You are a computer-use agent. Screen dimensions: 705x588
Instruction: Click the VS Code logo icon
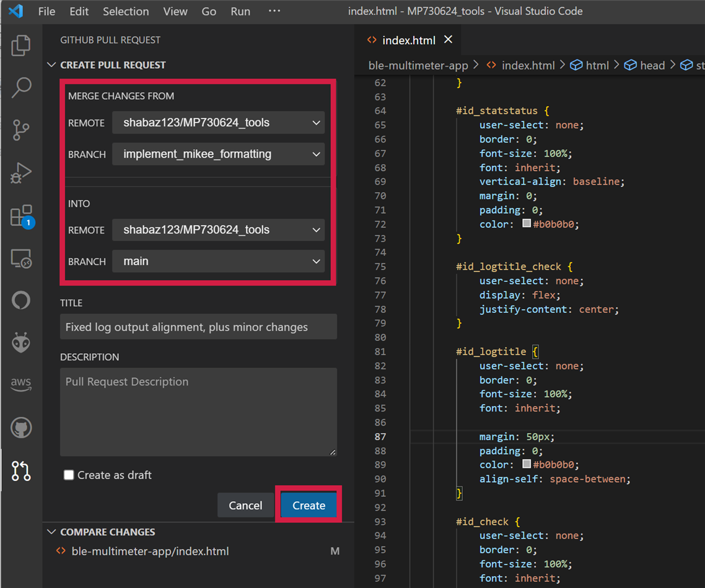pyautogui.click(x=15, y=11)
